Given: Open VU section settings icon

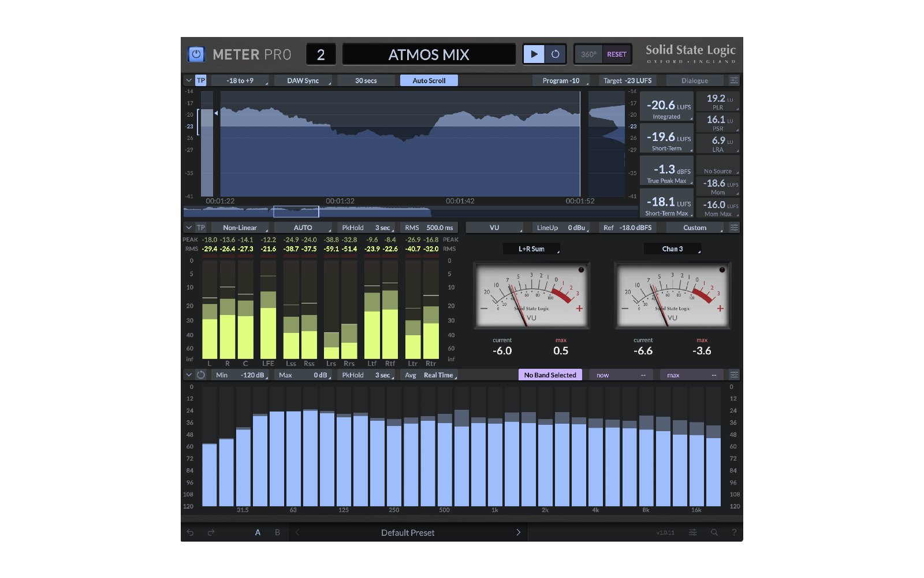Looking at the screenshot, I should [x=734, y=228].
